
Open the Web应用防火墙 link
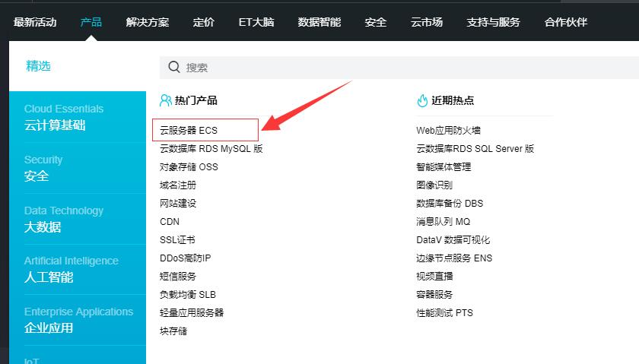coord(448,130)
